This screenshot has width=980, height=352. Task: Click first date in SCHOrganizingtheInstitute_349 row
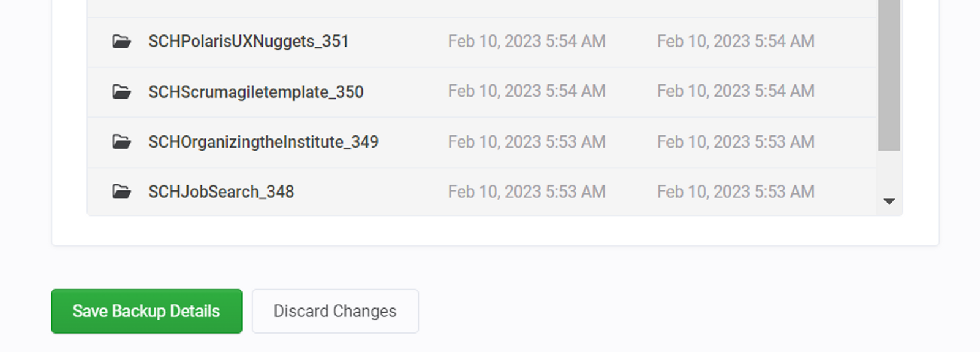[x=527, y=142]
